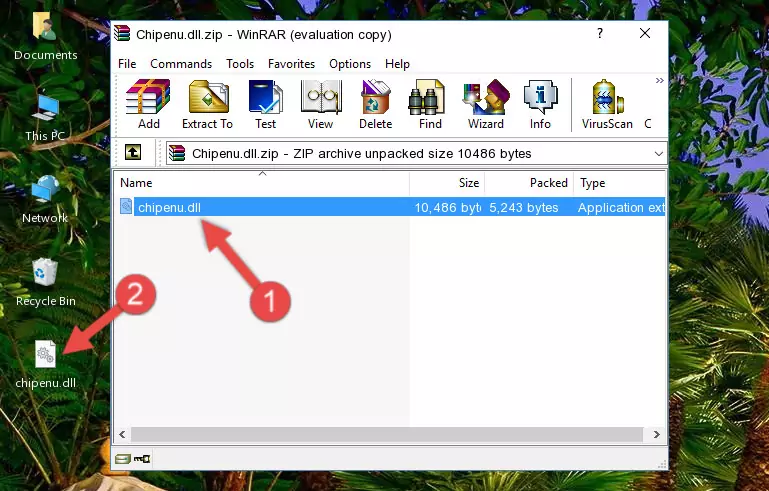Screen dimensions: 769x491
Task: Click the Delete toolbar icon
Action: pos(376,104)
